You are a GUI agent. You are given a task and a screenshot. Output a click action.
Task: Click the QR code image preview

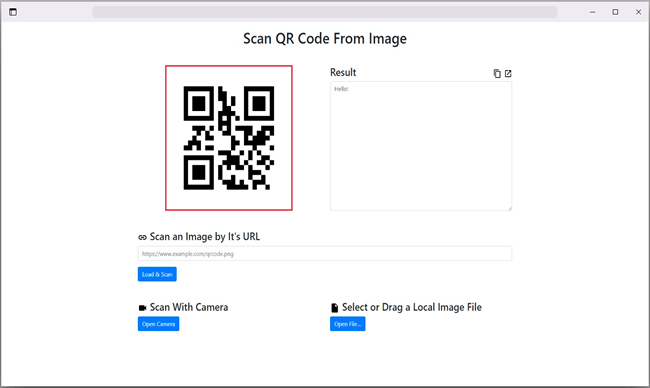point(229,138)
